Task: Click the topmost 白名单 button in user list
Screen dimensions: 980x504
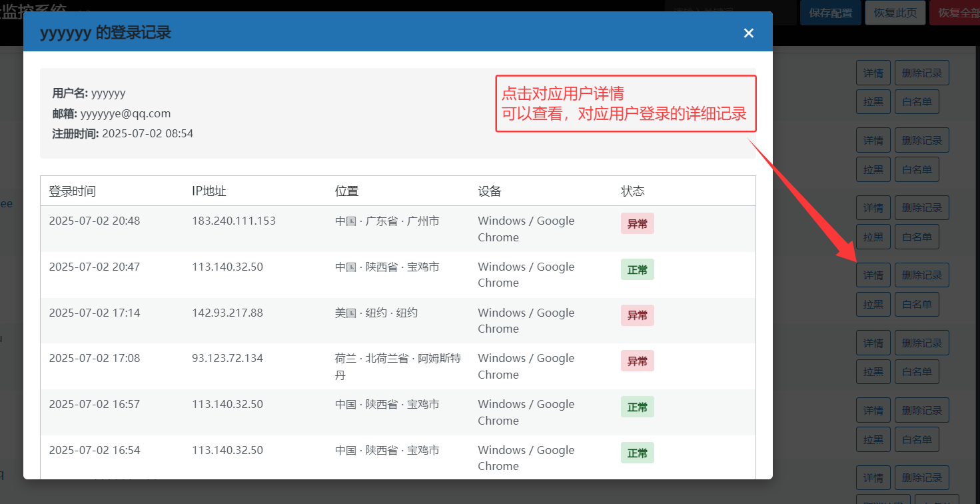Action: (917, 102)
